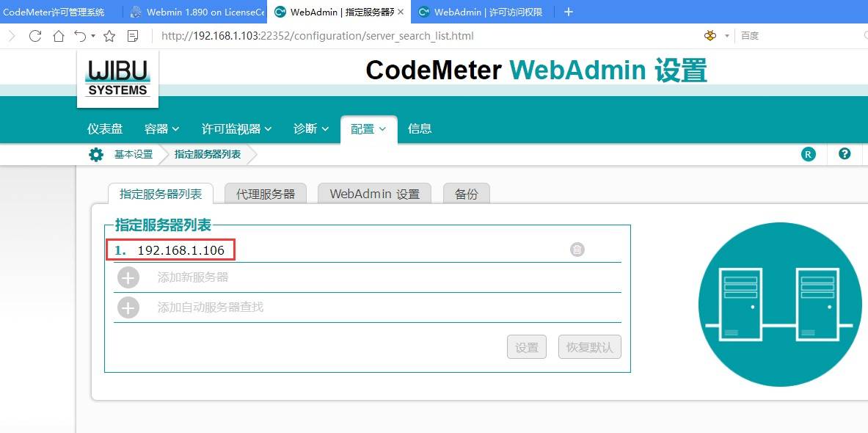
Task: Open help question mark icon
Action: click(845, 154)
